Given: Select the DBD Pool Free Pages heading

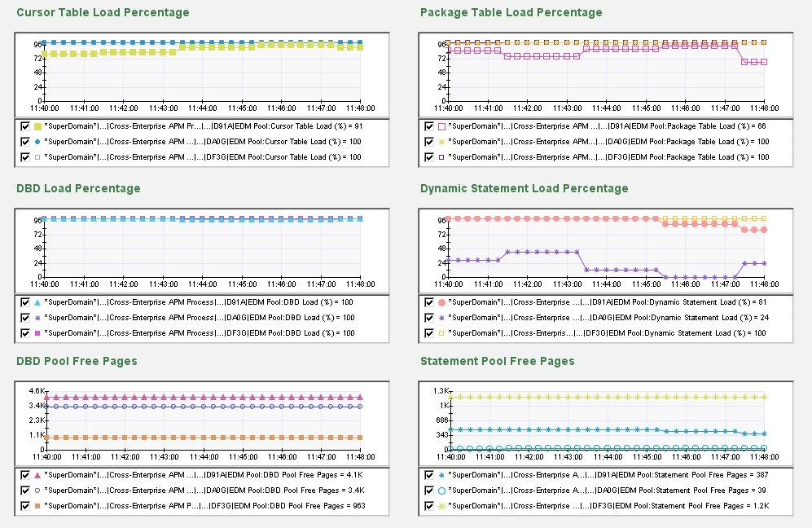Looking at the screenshot, I should coord(77,361).
